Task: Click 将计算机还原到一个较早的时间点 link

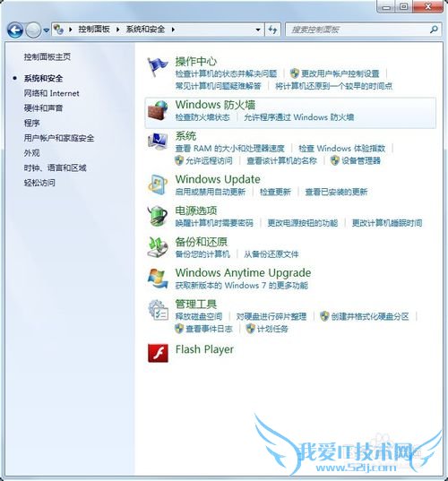Action: (334, 86)
